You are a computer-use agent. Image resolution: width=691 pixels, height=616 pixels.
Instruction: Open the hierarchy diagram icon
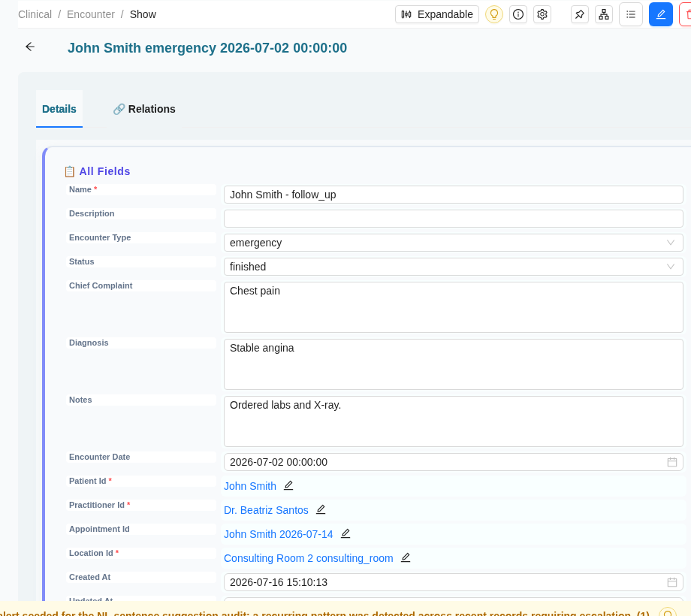click(x=604, y=14)
